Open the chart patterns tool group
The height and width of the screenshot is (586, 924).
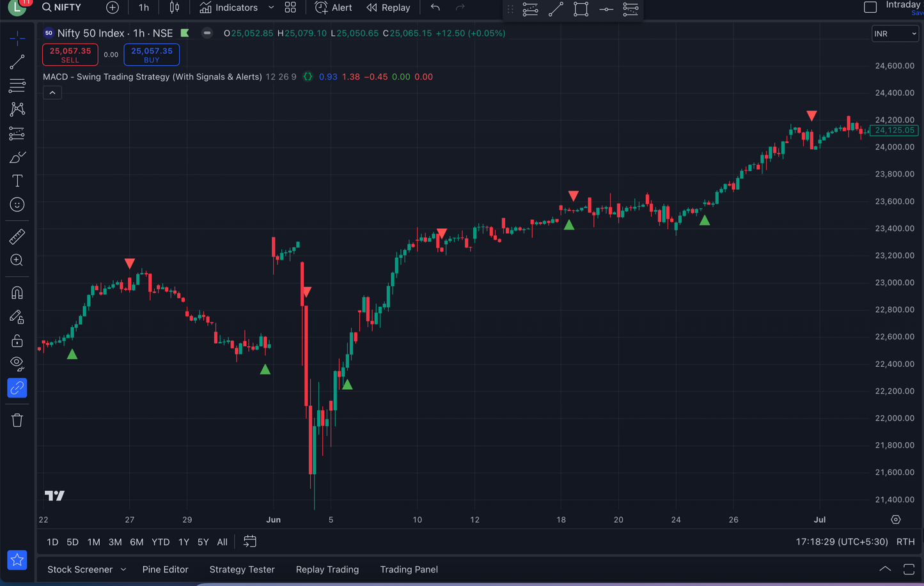click(17, 109)
